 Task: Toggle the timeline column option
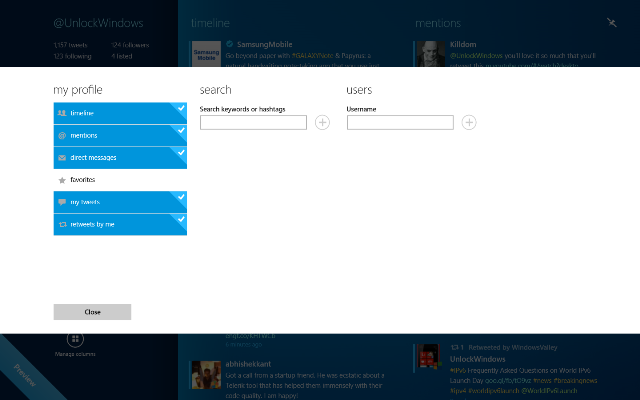click(x=120, y=113)
